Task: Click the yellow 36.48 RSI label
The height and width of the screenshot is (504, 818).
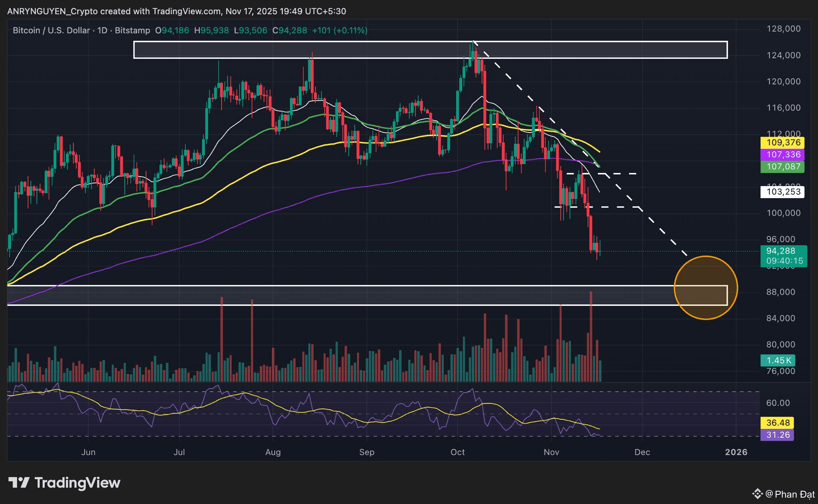Action: coord(778,423)
